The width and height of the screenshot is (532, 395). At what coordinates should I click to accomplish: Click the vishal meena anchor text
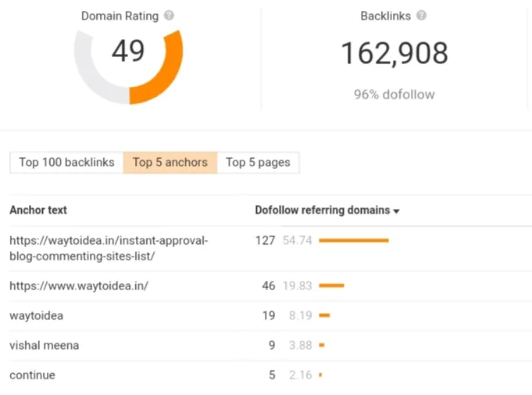click(x=44, y=346)
